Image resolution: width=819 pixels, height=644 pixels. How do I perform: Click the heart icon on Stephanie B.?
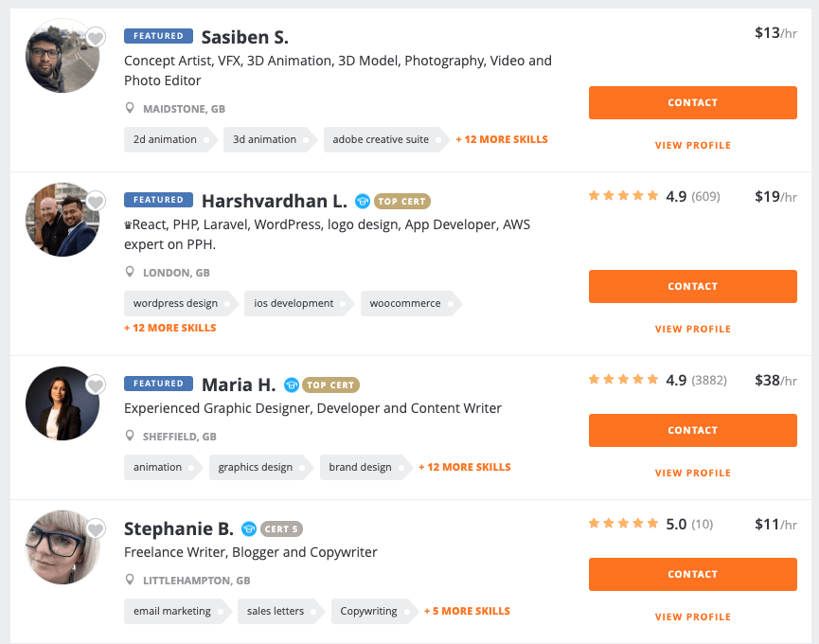tap(96, 529)
